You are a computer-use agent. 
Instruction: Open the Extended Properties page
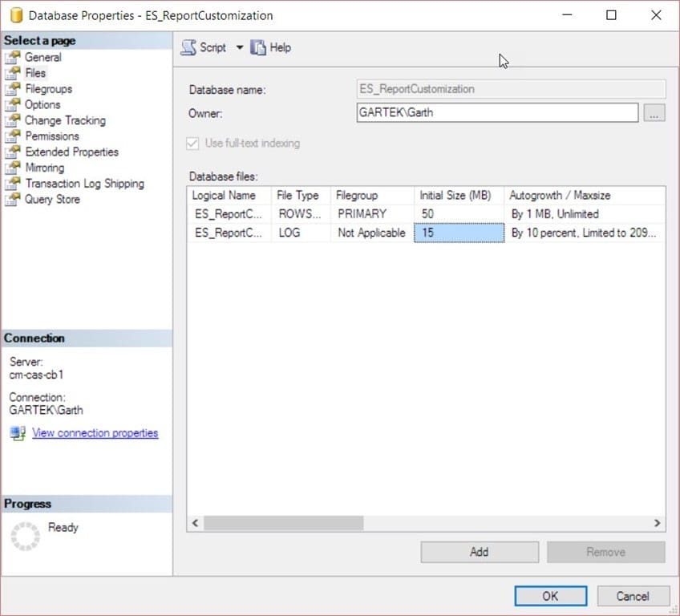(x=71, y=152)
